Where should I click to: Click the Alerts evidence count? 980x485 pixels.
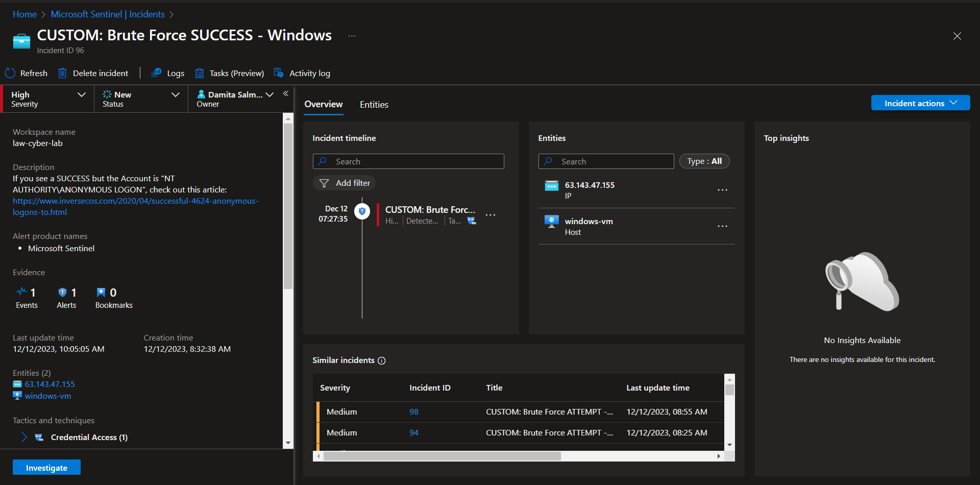pos(66,298)
